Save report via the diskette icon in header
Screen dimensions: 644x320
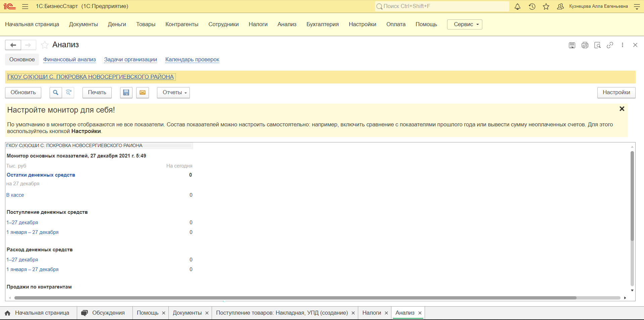572,45
